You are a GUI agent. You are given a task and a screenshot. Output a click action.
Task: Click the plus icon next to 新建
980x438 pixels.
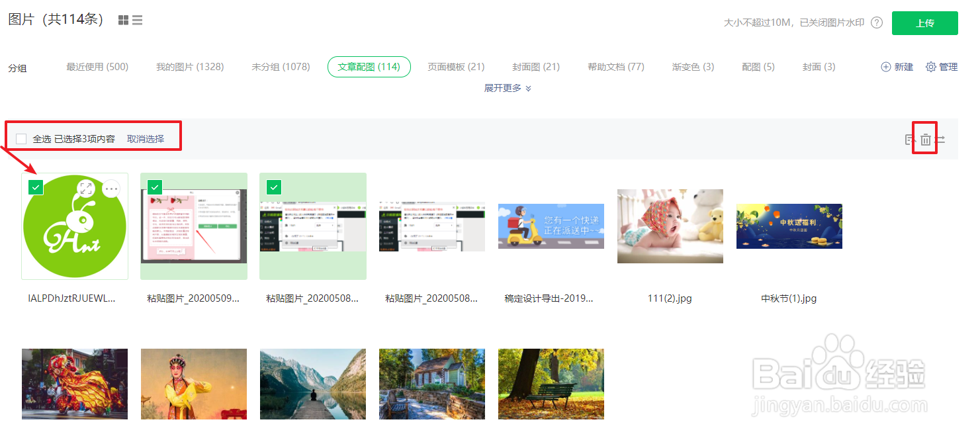click(x=885, y=67)
